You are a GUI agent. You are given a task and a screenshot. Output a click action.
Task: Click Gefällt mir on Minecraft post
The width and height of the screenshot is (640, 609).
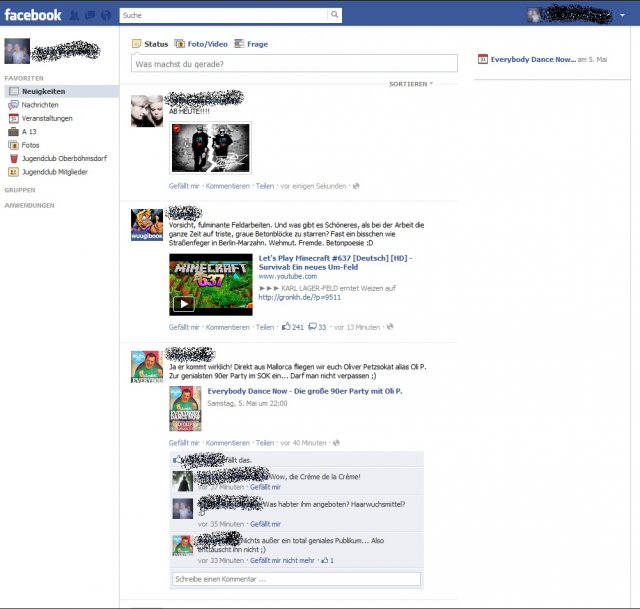coord(184,327)
